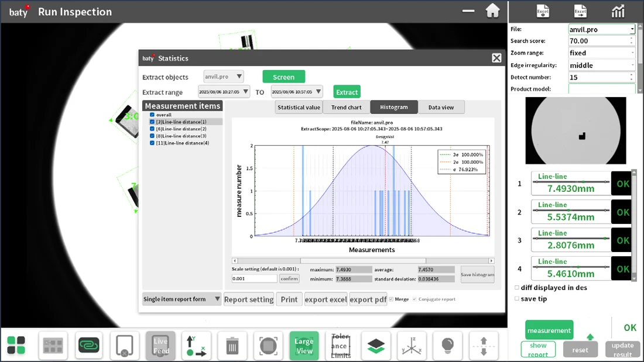The width and height of the screenshot is (644, 362).
Task: Toggle the Live Feed button
Action: tap(160, 346)
